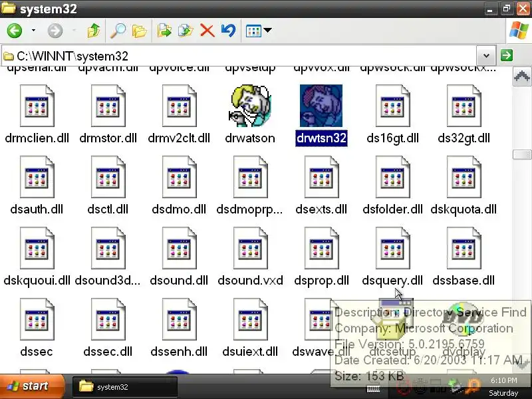Select the dsexts.dll file icon

click(x=321, y=177)
